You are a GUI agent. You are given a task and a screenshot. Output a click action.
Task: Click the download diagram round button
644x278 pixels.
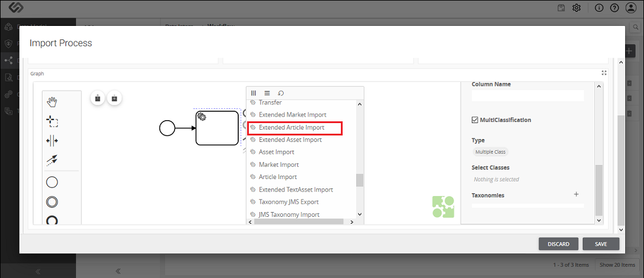(114, 98)
